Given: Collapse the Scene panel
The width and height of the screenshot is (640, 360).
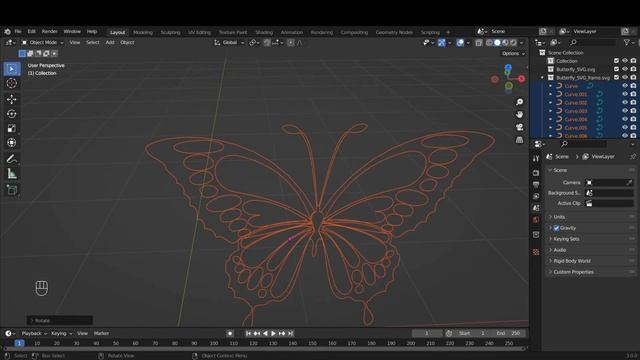Looking at the screenshot, I should pyautogui.click(x=591, y=170).
